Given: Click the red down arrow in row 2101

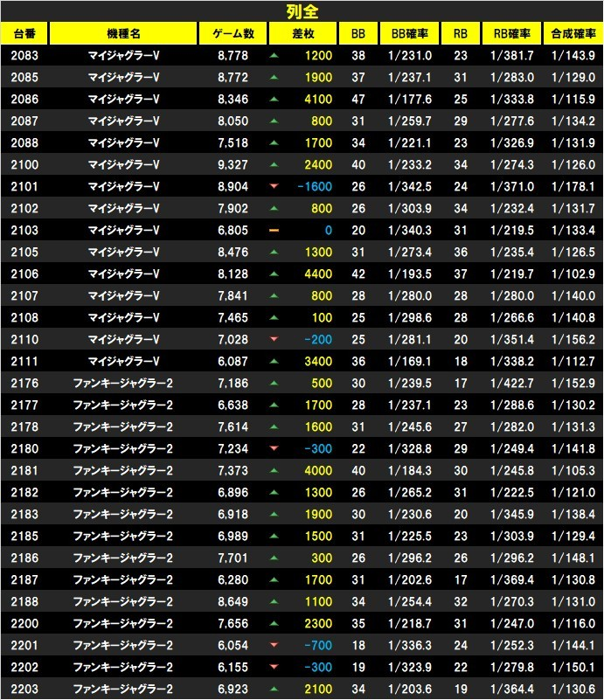Looking at the screenshot, I should point(274,186).
